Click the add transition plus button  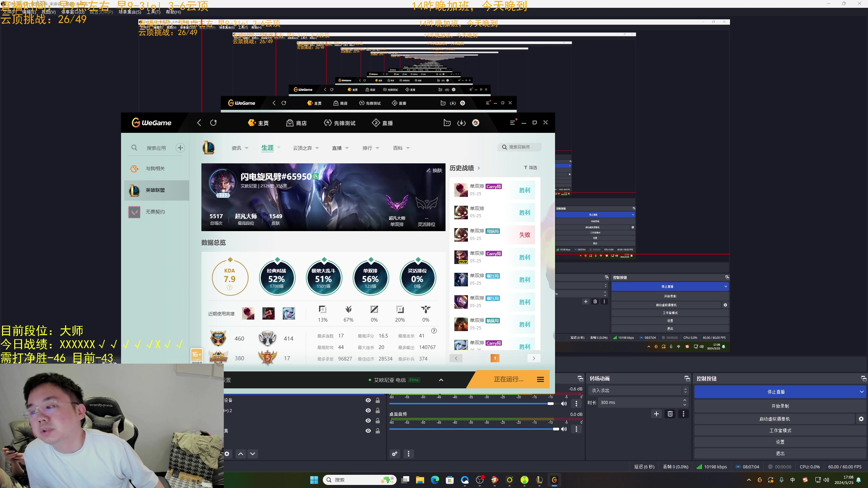pyautogui.click(x=656, y=414)
